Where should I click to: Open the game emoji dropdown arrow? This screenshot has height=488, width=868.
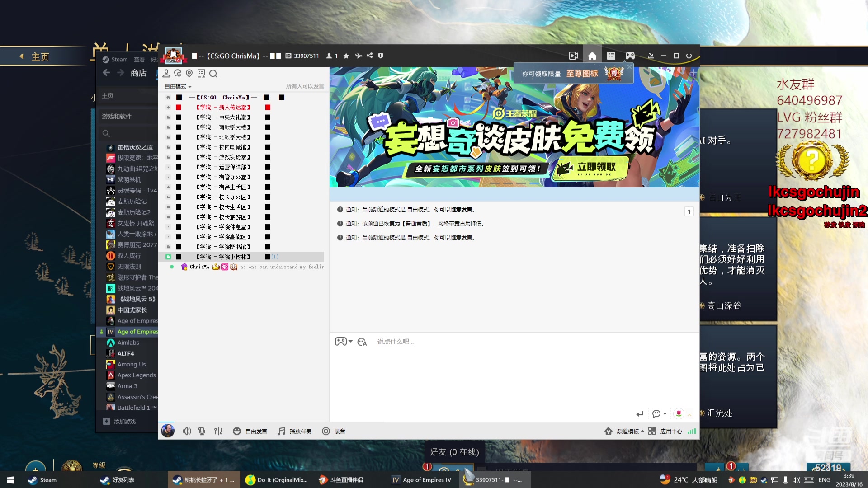(x=350, y=342)
